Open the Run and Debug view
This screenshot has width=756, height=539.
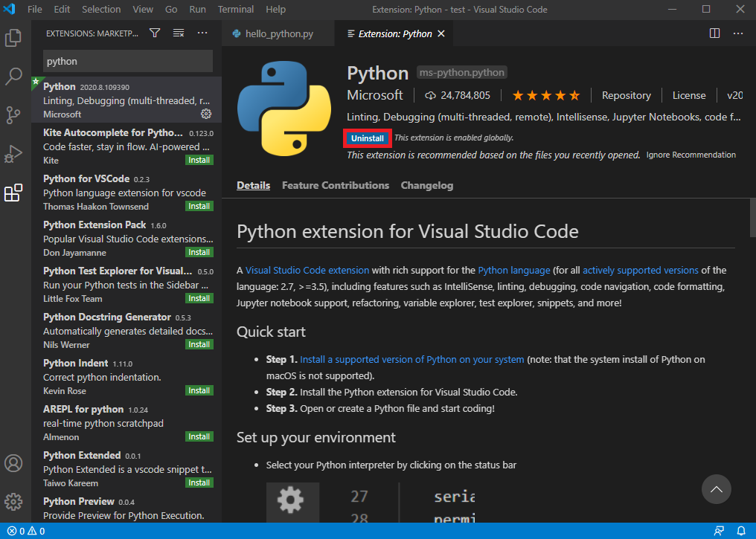[13, 154]
